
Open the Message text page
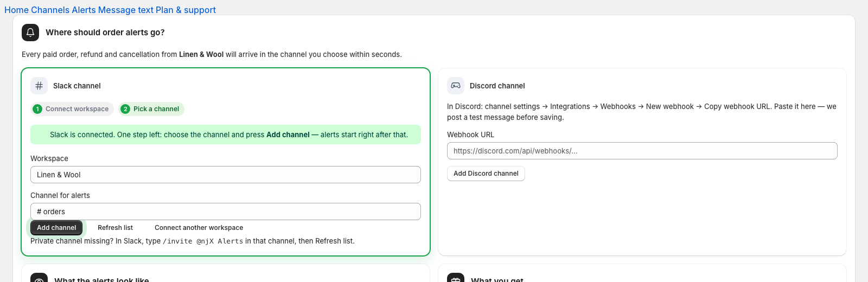click(x=126, y=10)
